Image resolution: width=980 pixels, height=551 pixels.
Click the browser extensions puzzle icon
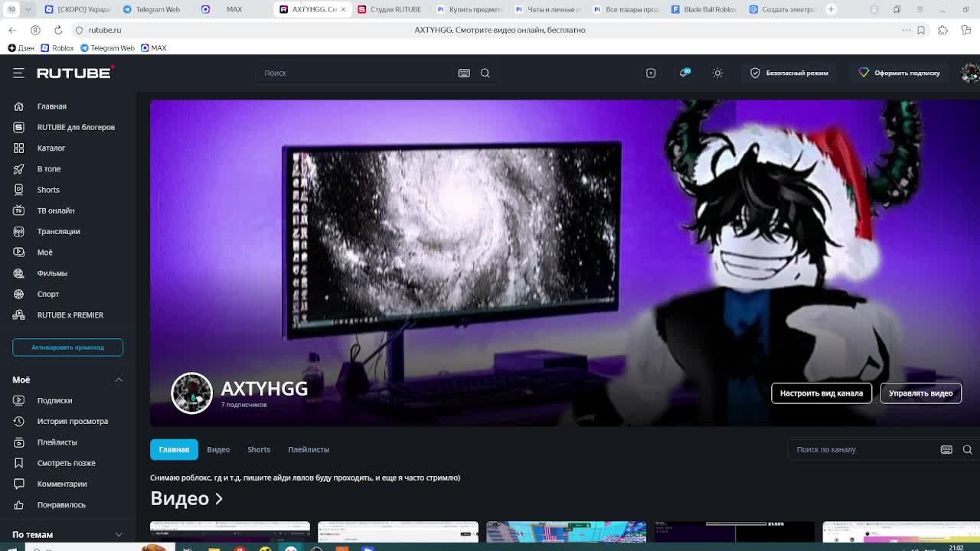tap(943, 30)
